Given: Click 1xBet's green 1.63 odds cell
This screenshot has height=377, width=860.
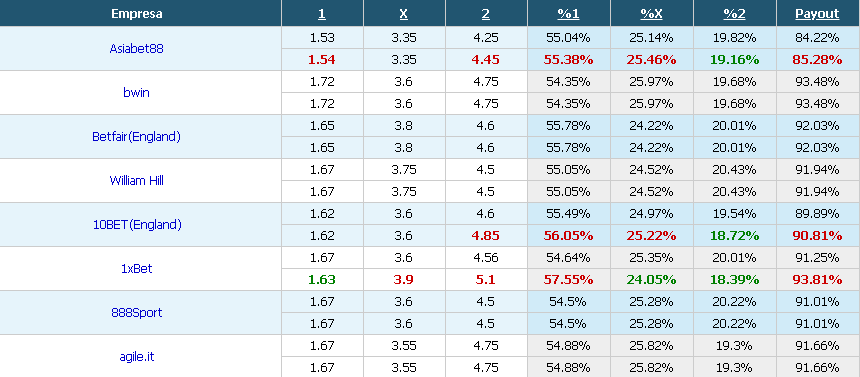Looking at the screenshot, I should 322,279.
